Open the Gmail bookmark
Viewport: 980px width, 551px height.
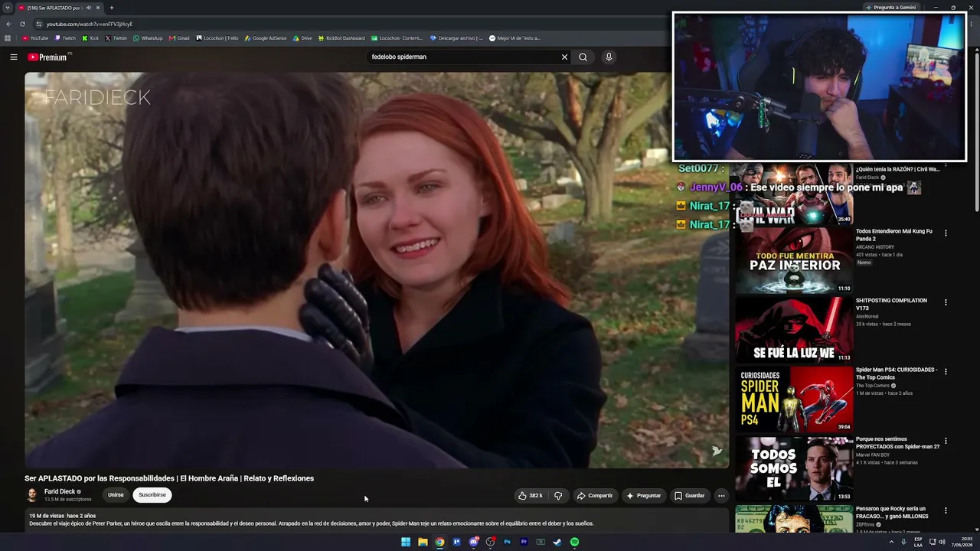tap(179, 38)
